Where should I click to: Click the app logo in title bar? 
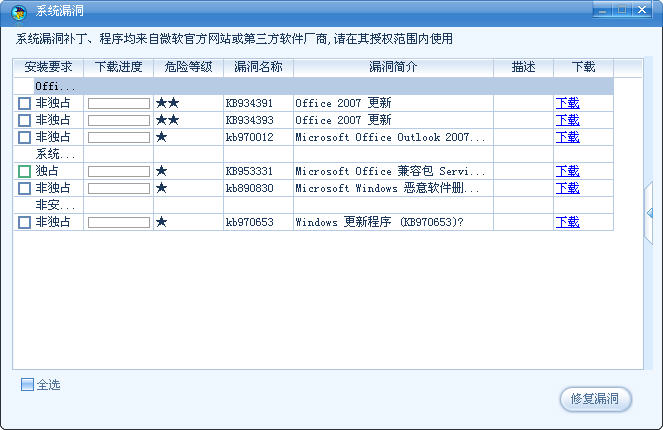tap(19, 12)
